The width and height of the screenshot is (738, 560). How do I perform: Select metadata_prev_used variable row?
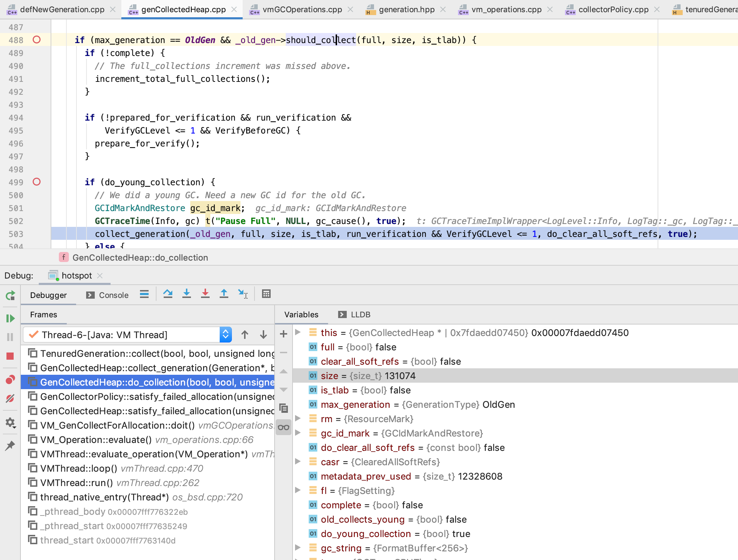(515, 476)
